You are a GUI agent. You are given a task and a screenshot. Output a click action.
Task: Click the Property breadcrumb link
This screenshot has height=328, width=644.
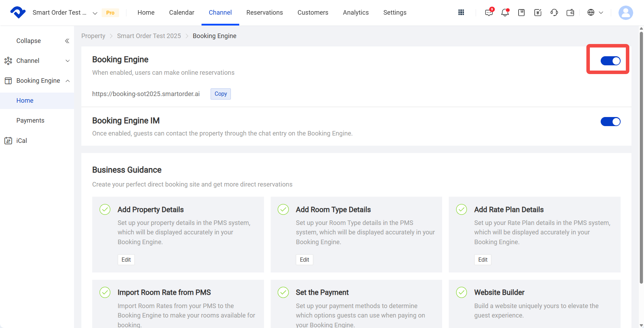[93, 36]
